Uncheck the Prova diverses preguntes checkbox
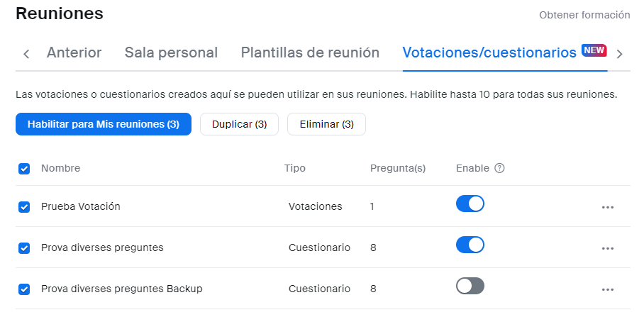Screen dimensions: 644x317 pos(24,248)
